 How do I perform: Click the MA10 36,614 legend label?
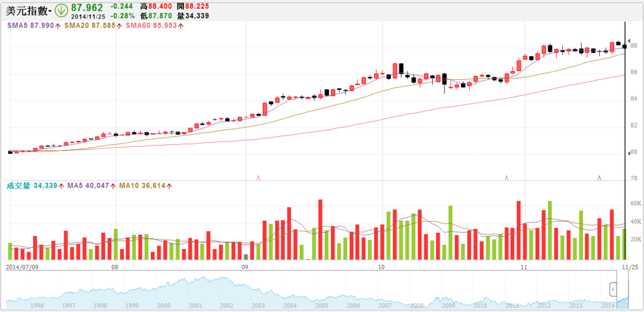coord(142,186)
